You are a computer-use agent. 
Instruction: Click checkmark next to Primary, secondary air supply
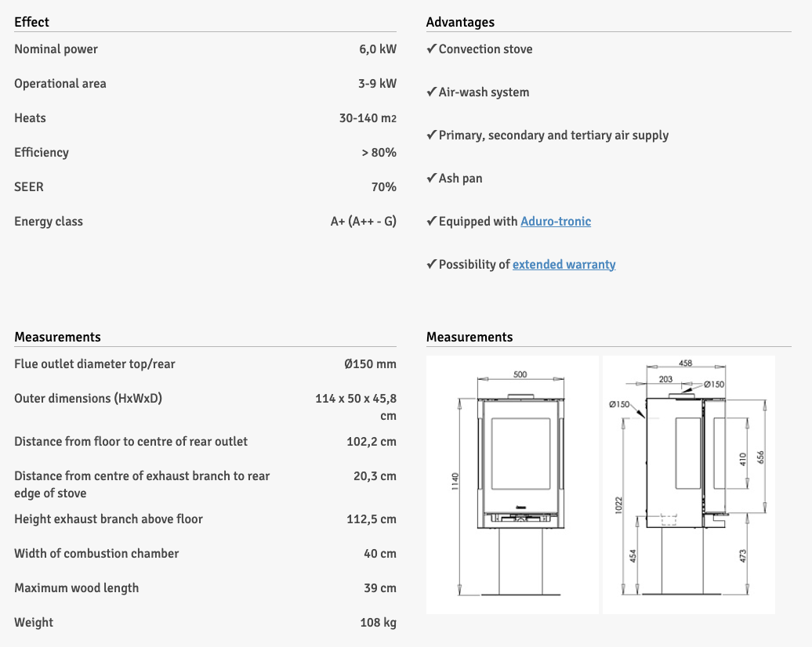point(431,136)
